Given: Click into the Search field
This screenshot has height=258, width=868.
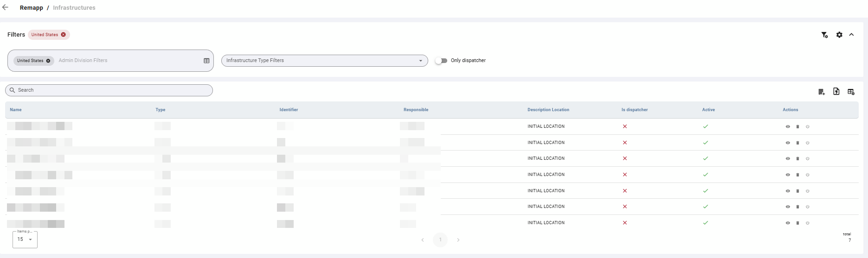Looking at the screenshot, I should coord(109,90).
